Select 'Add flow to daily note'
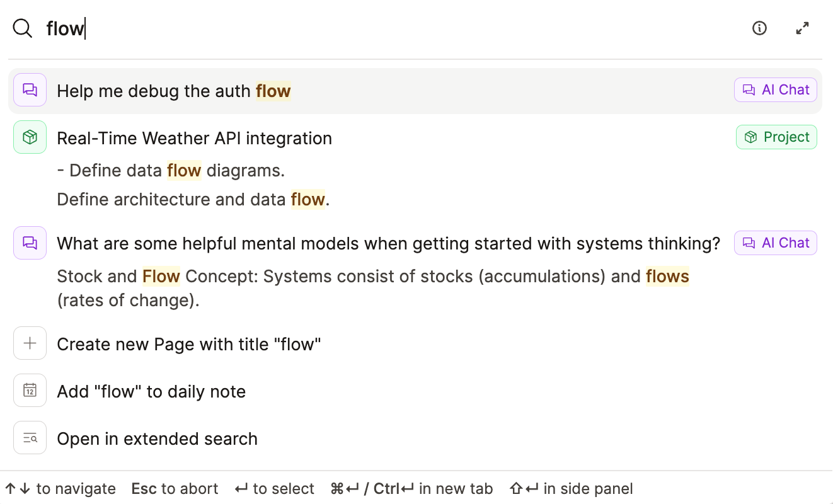This screenshot has height=504, width=833. 151,391
